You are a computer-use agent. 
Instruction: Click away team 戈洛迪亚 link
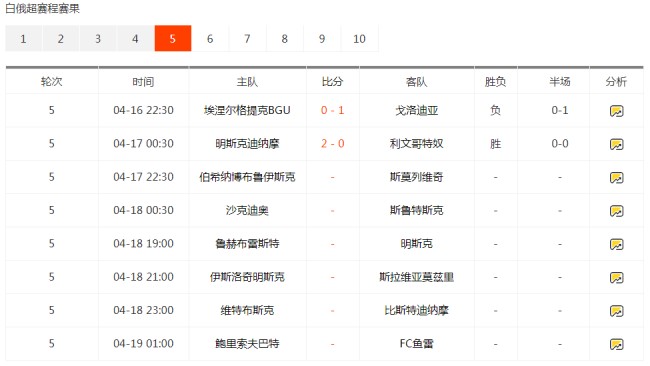pos(417,110)
